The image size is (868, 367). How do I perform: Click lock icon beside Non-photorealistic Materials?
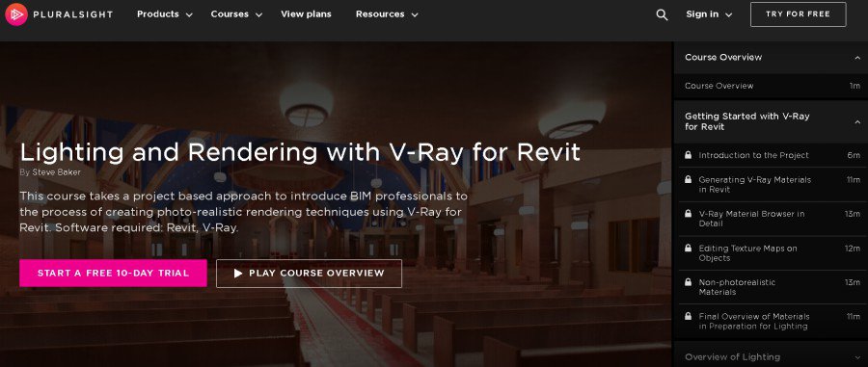click(688, 282)
